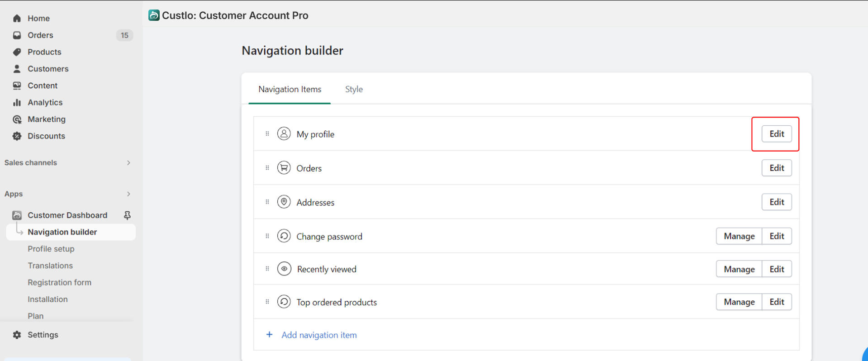The width and height of the screenshot is (868, 361).
Task: Click drag handle of Recently viewed row
Action: point(267,269)
